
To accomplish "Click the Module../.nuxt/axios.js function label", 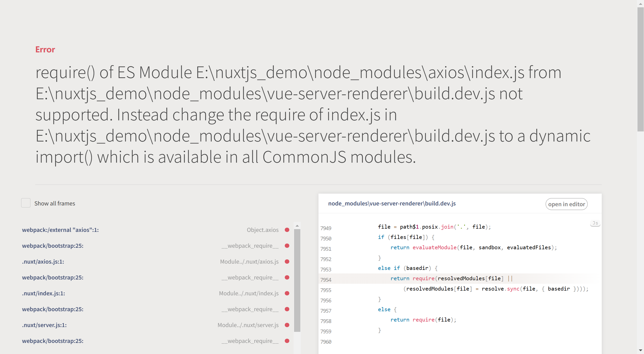I will point(249,262).
